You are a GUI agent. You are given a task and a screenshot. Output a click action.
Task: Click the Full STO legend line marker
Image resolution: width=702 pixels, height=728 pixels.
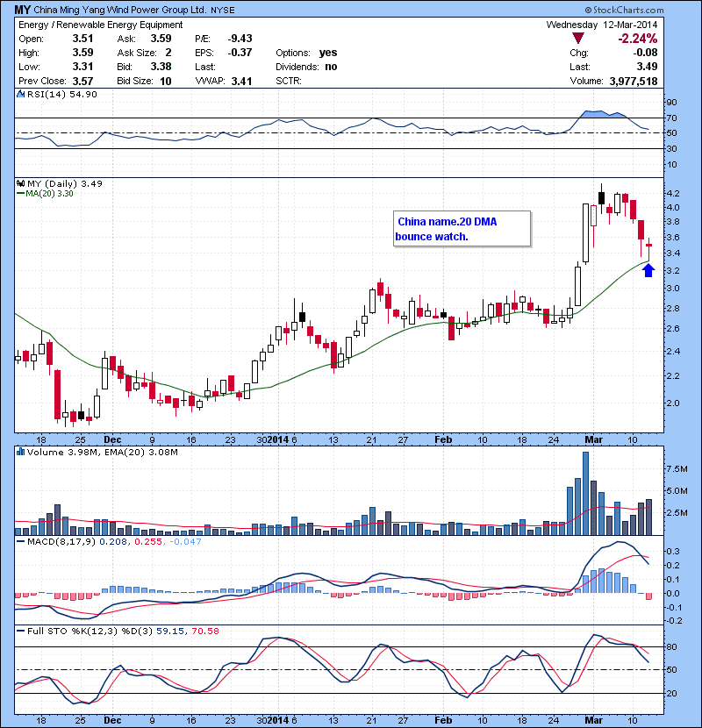pos(20,631)
